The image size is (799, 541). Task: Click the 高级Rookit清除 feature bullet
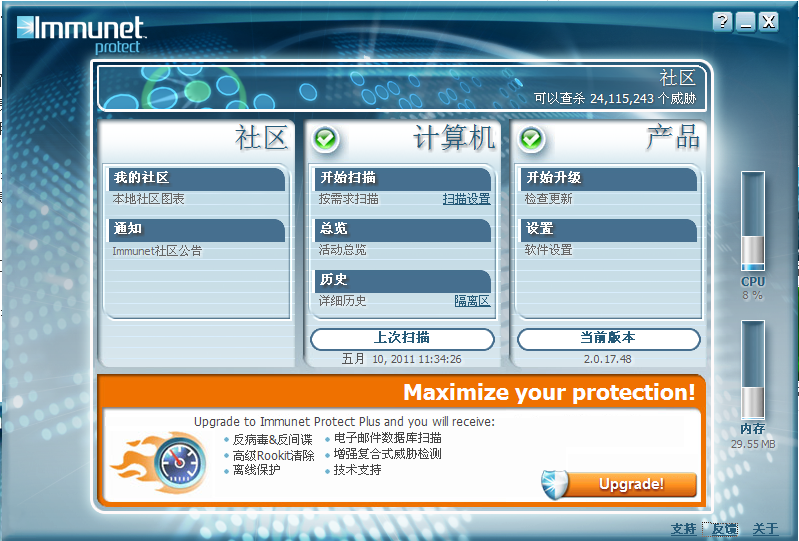274,455
